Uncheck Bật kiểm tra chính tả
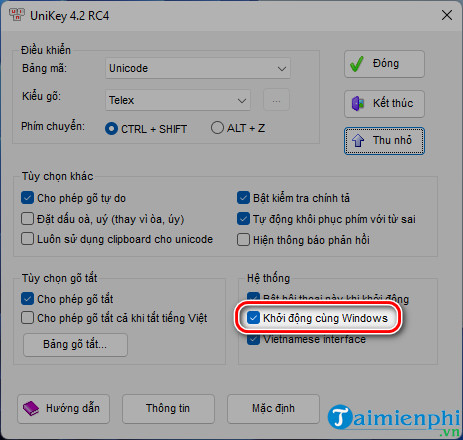This screenshot has height=440, width=463. pyautogui.click(x=243, y=198)
